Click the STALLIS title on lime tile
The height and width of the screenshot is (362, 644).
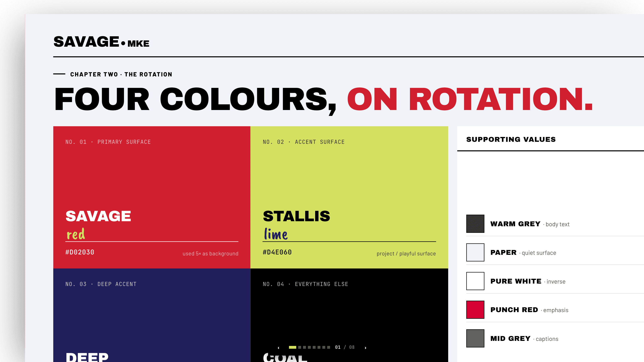pyautogui.click(x=296, y=216)
